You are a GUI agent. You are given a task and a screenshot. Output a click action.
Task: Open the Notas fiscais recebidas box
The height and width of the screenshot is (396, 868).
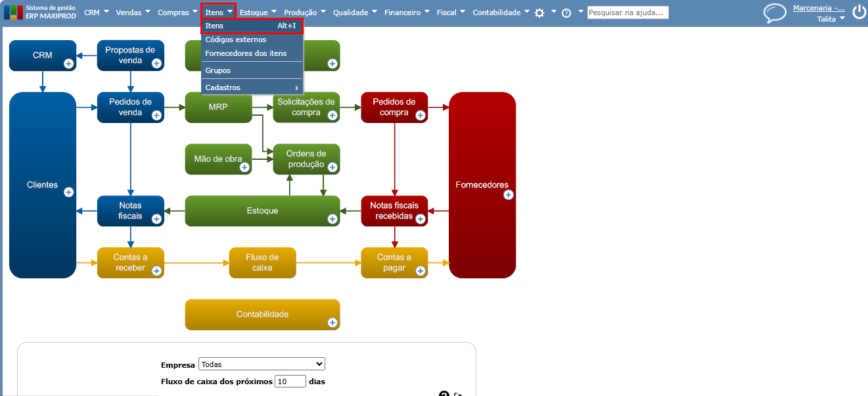tap(394, 211)
